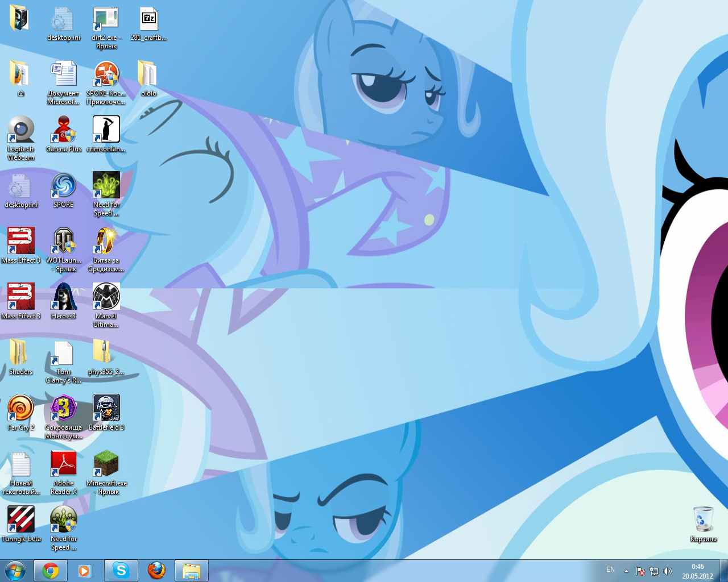Click the Show Desktop strip
Viewport: 728px width, 582px height.
click(723, 571)
